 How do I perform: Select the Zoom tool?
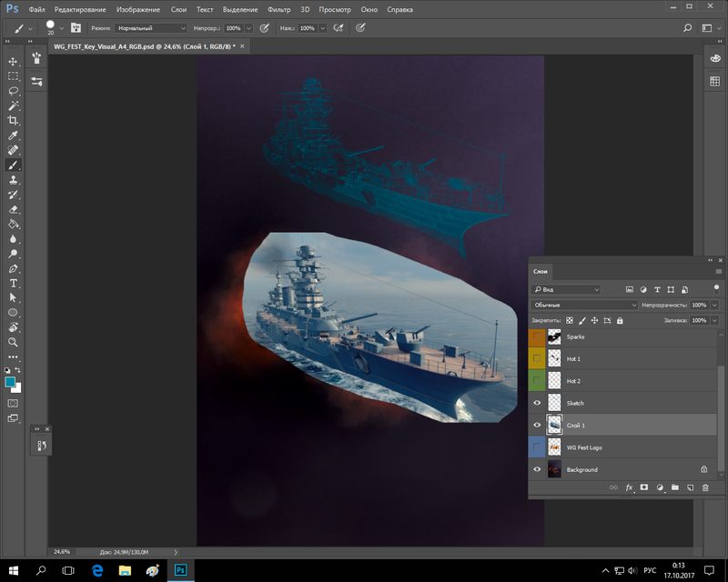(13, 342)
